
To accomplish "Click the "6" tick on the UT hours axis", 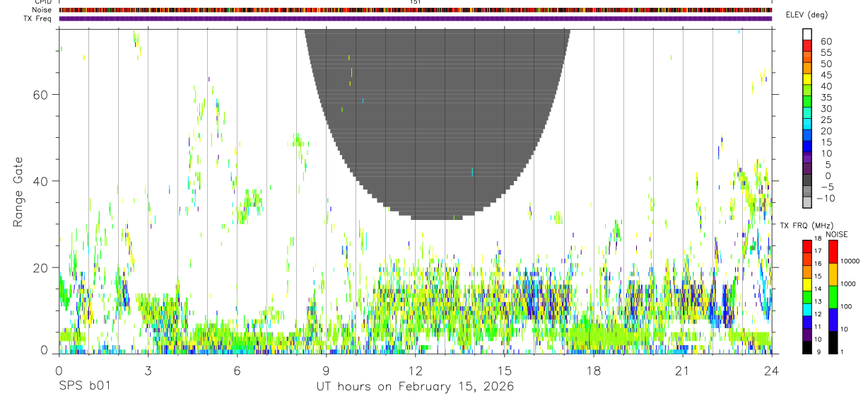I will (237, 370).
